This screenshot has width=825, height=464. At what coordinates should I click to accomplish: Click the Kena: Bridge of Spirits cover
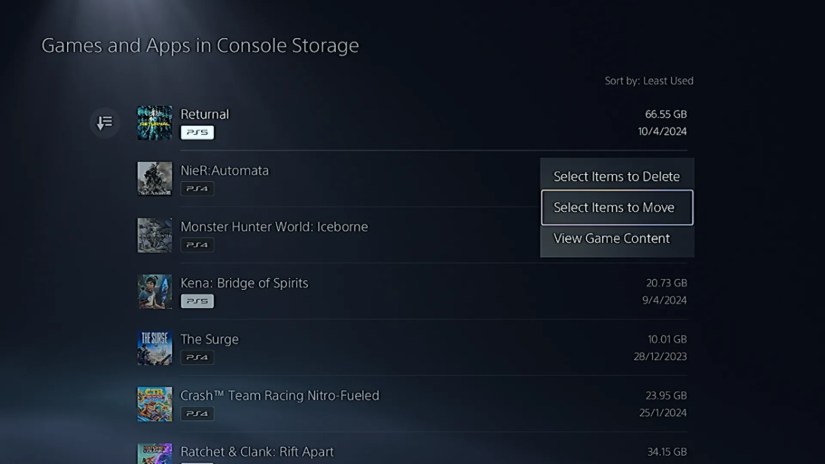click(155, 291)
